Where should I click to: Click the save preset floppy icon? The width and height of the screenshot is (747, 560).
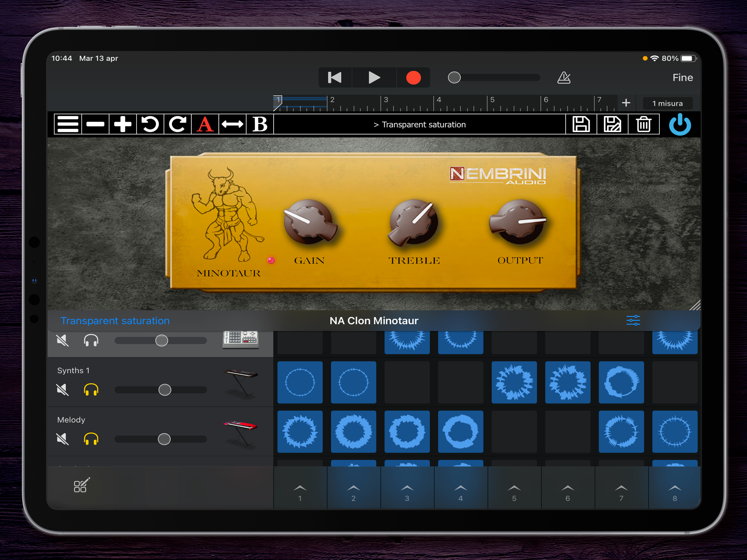581,124
